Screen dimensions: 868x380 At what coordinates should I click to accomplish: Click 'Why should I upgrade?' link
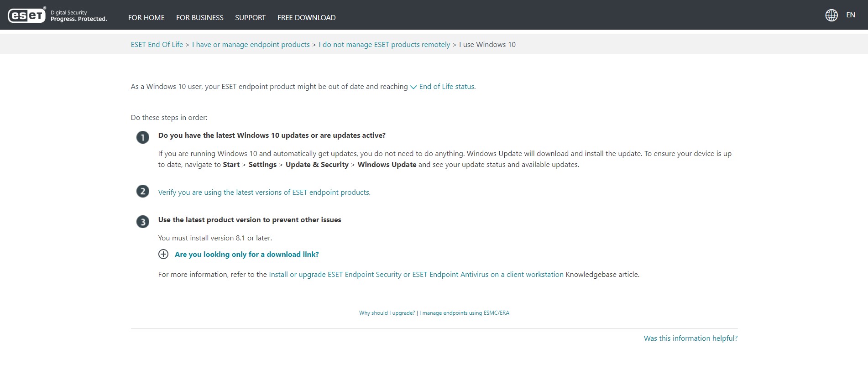click(387, 313)
